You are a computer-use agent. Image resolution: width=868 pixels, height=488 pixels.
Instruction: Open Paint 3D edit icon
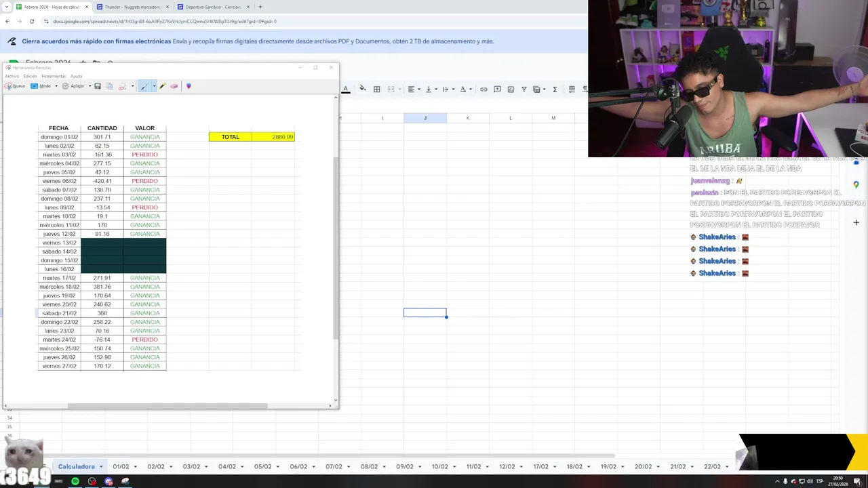coord(189,86)
